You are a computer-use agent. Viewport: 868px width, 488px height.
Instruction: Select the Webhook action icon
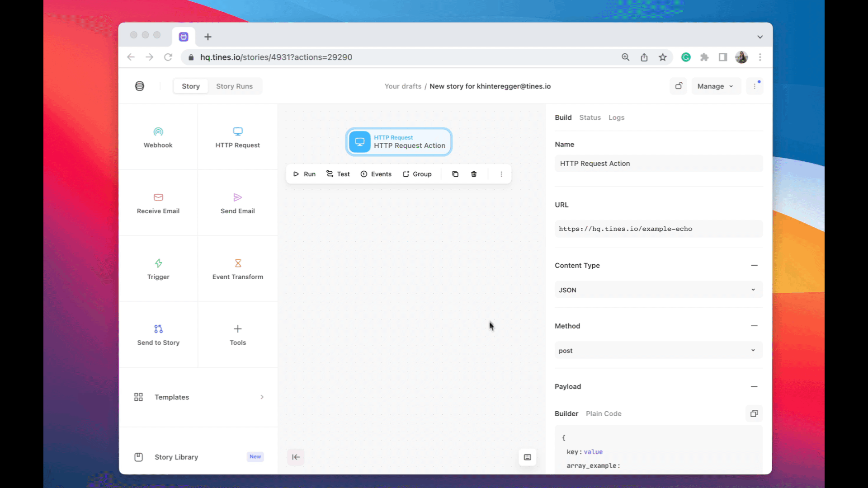click(158, 131)
